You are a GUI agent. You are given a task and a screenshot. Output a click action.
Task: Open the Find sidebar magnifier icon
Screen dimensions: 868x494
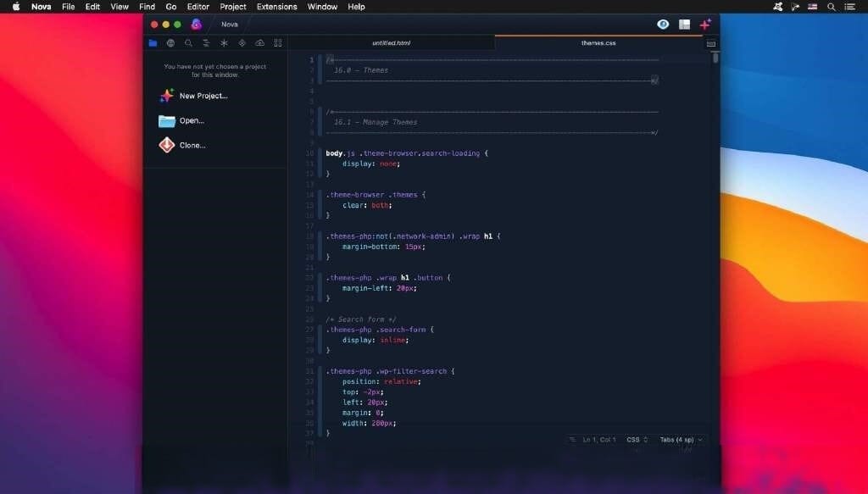click(x=188, y=43)
